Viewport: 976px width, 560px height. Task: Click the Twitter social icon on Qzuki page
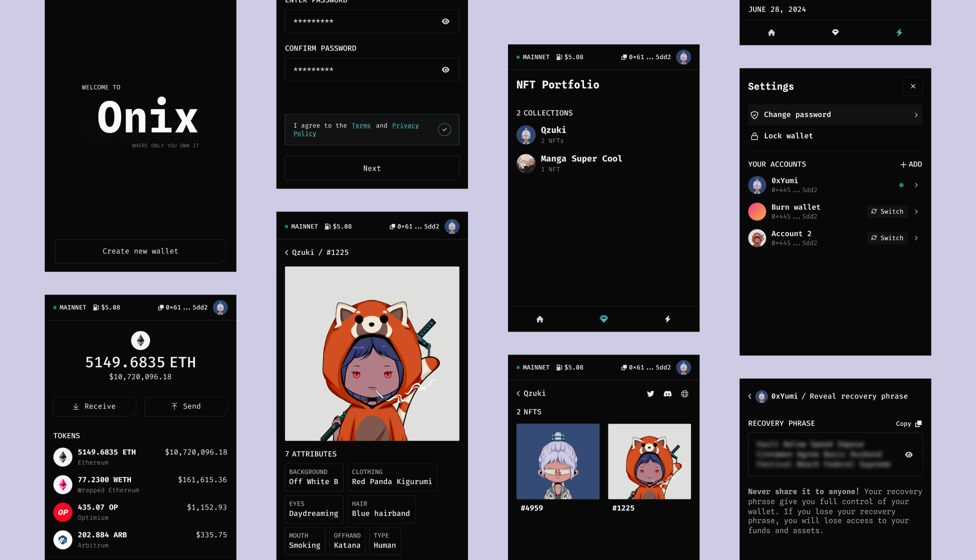tap(649, 393)
